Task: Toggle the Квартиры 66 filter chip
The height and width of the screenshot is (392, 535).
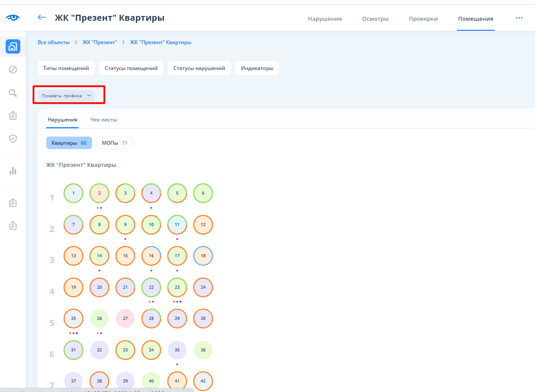Action: (x=69, y=143)
